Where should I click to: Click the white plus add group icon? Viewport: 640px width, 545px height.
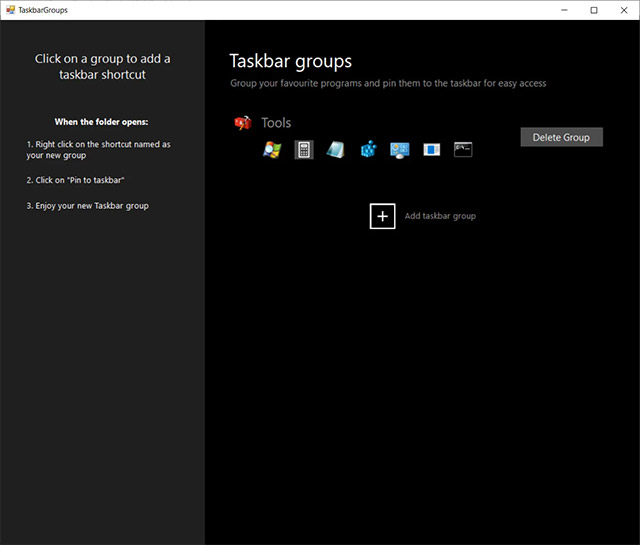point(382,216)
